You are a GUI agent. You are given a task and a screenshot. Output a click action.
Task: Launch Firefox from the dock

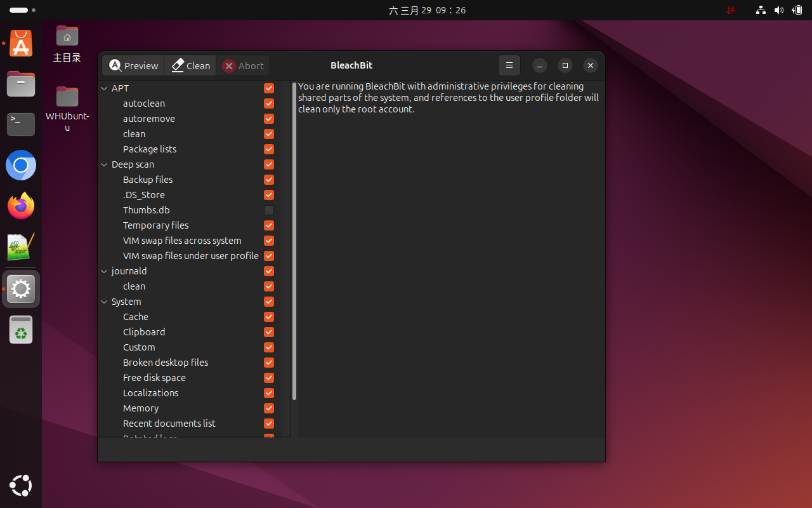point(21,206)
